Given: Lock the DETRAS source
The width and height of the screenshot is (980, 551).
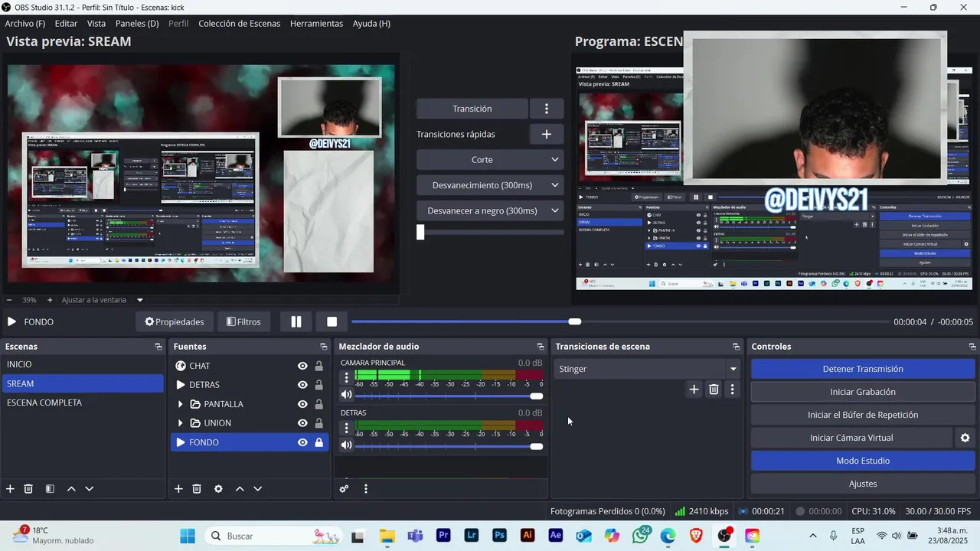Looking at the screenshot, I should [319, 385].
